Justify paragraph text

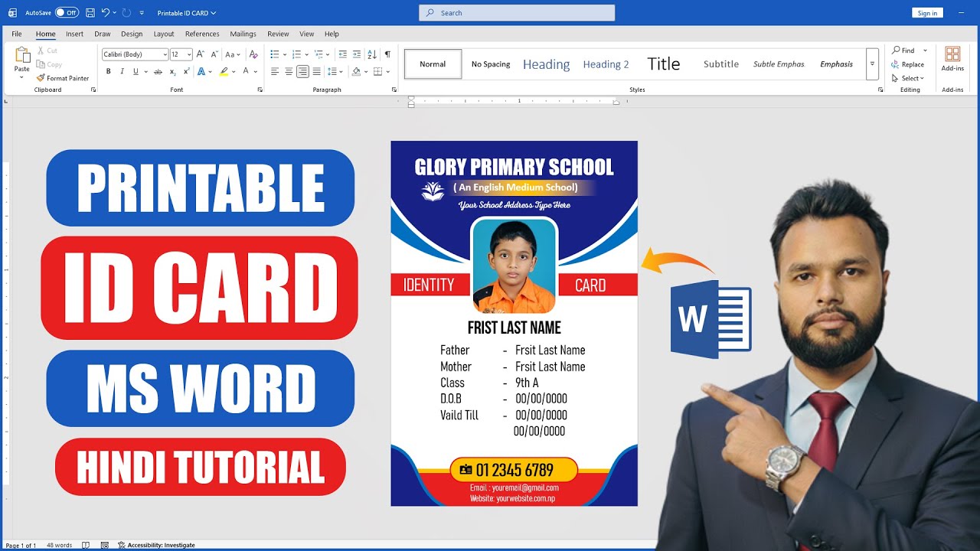point(317,71)
